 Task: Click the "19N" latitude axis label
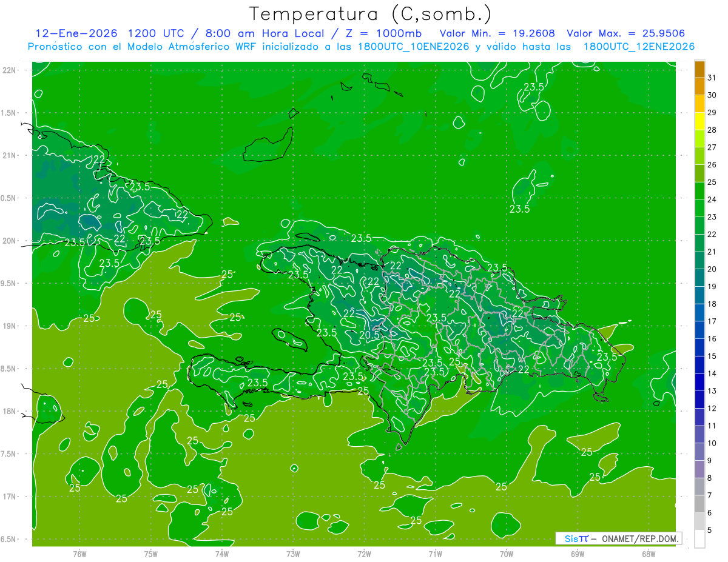(x=10, y=326)
